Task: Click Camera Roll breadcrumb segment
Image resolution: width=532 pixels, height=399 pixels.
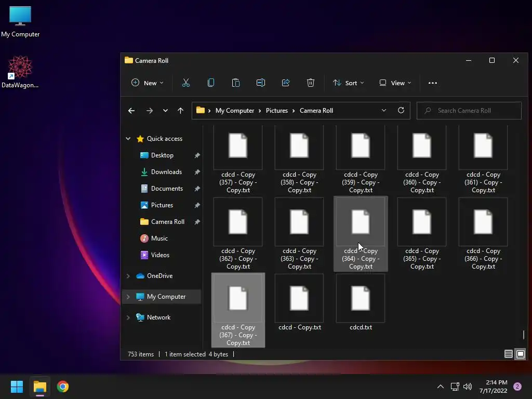Action: pos(316,111)
